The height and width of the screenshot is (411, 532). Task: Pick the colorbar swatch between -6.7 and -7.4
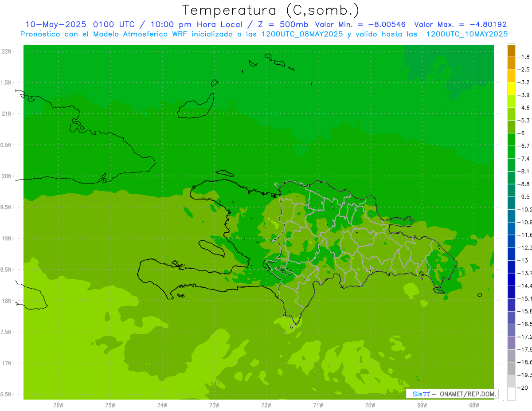[x=511, y=152]
